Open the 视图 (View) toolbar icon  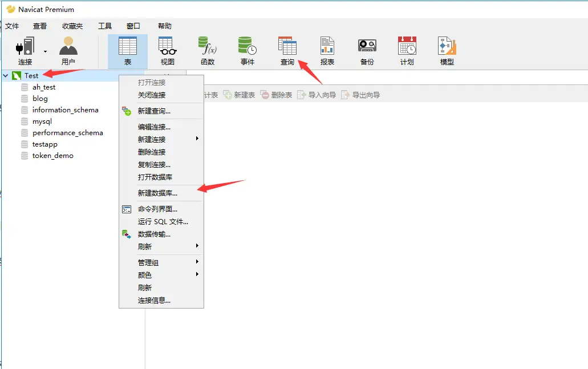point(167,51)
